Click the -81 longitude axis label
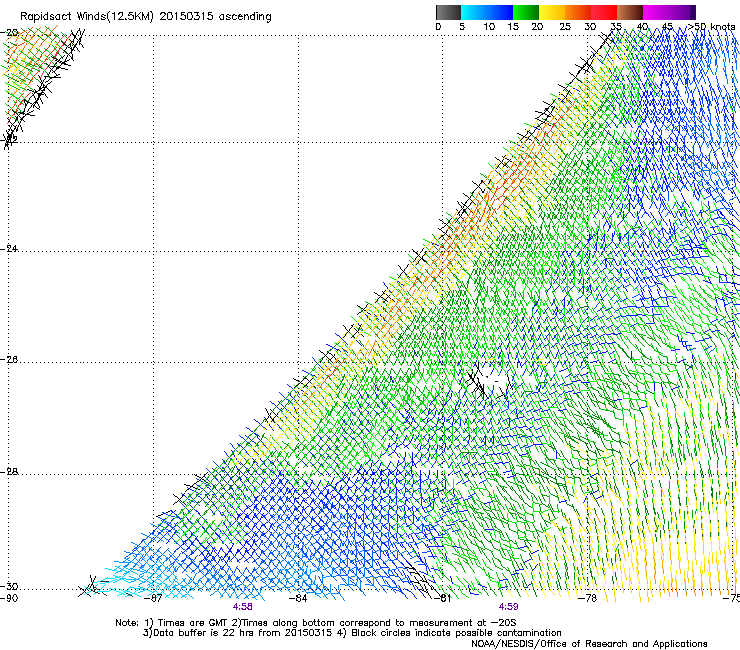 (442, 598)
